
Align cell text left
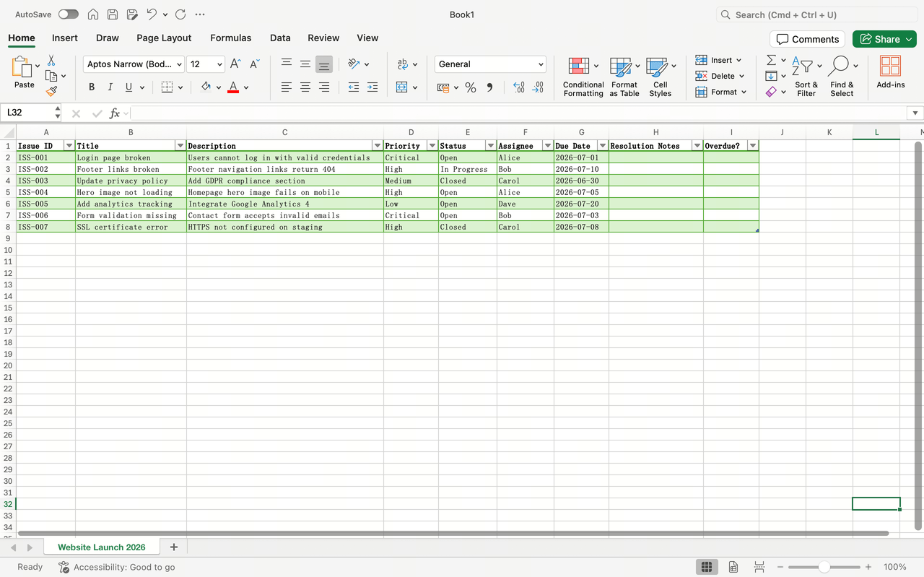coord(287,87)
